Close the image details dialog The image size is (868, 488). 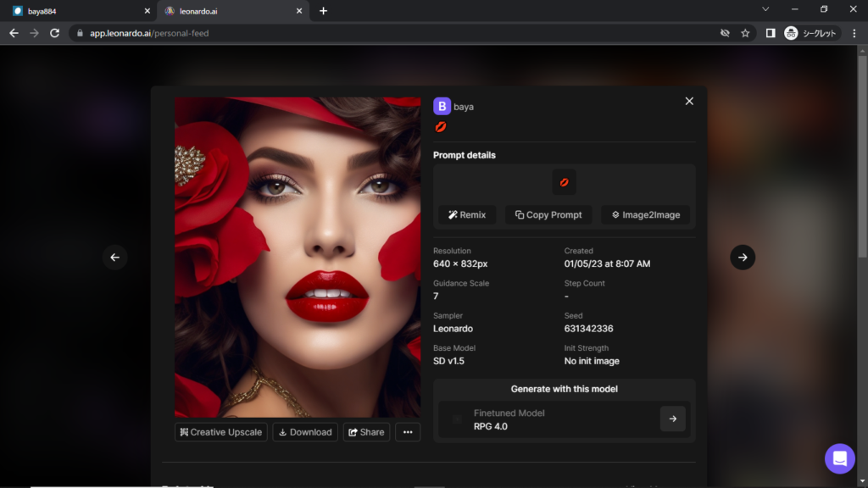(x=689, y=101)
